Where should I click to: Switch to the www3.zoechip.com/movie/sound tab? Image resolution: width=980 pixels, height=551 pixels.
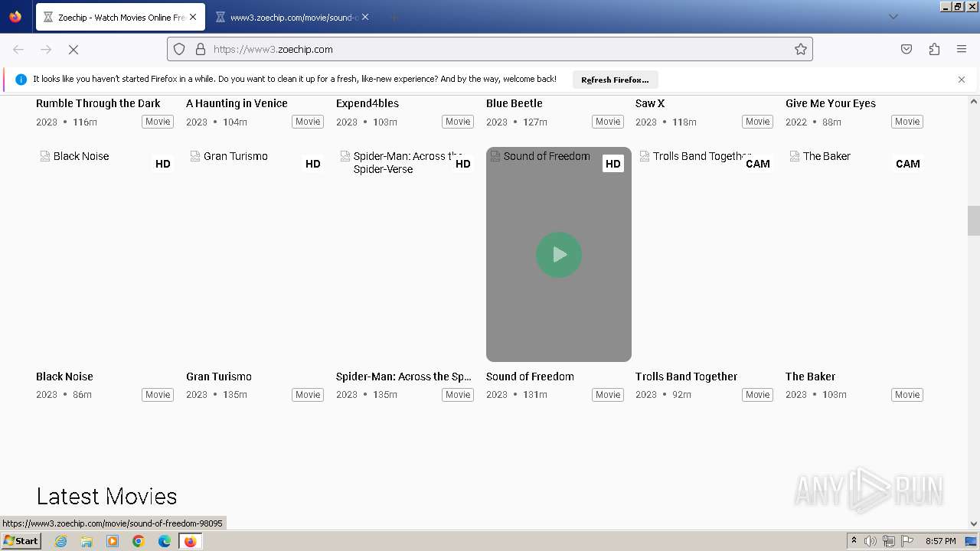(291, 17)
